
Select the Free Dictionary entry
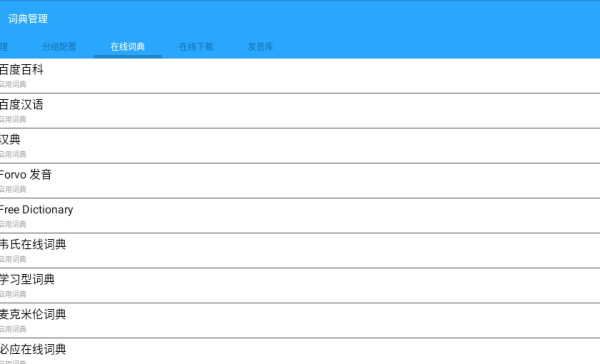click(x=300, y=215)
